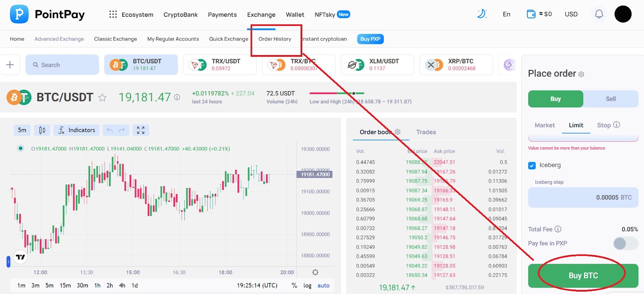Show info next to 19,181.47 price

[177, 97]
